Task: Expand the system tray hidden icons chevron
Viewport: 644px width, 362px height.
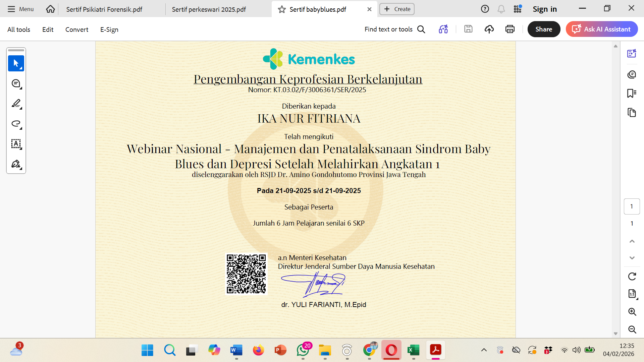Action: pos(484,350)
